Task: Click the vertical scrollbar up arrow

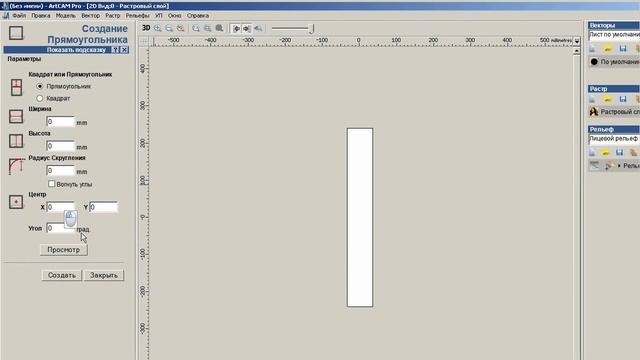Action: click(577, 51)
